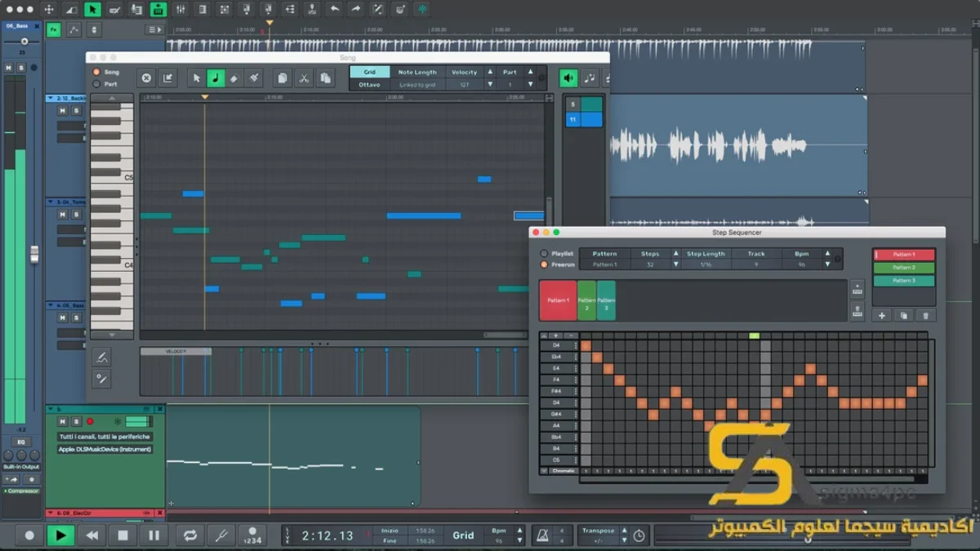
Task: Toggle solo S on the 06_Bass channel strip
Action: click(x=20, y=68)
